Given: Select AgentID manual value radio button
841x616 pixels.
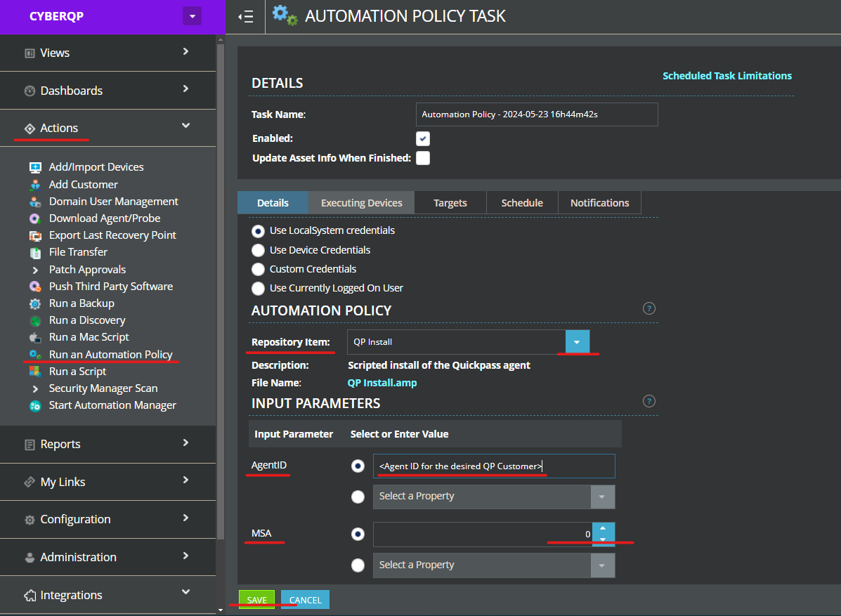Looking at the screenshot, I should pyautogui.click(x=358, y=466).
